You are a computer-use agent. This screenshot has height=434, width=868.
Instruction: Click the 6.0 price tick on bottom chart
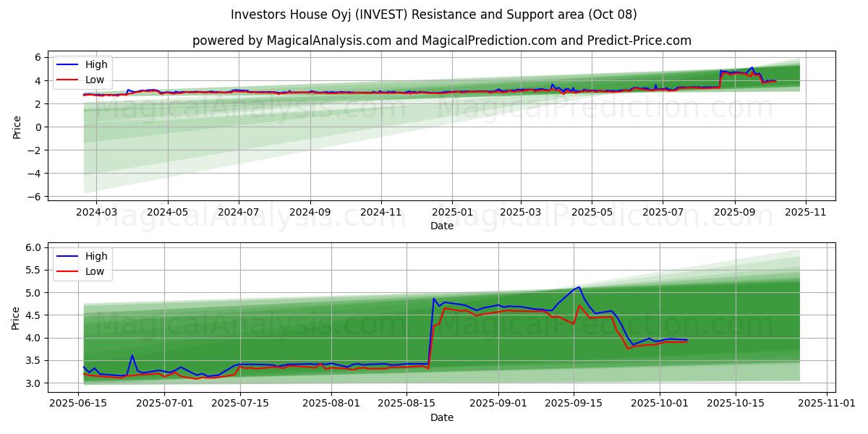(x=33, y=247)
